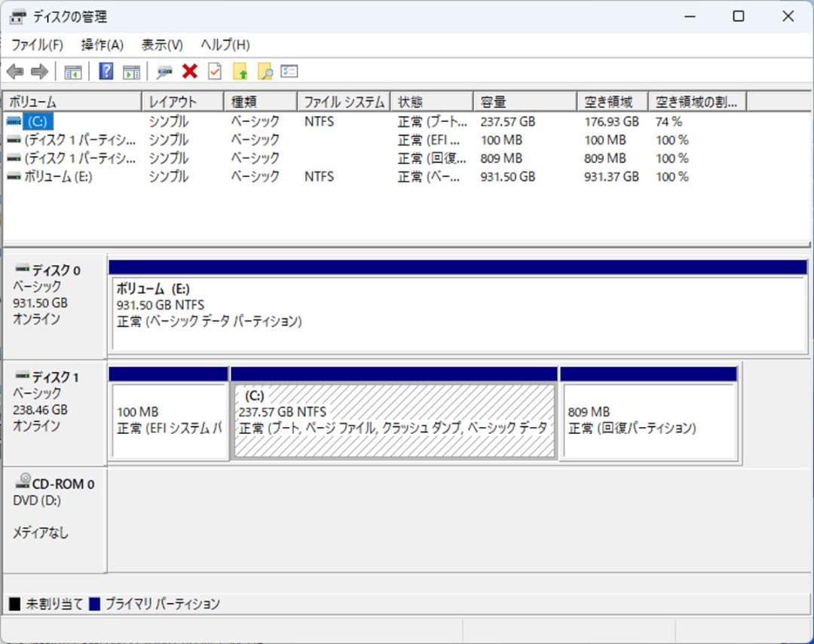This screenshot has height=644, width=814.
Task: Click the checklist dialog toolbar icon
Action: coord(287,72)
